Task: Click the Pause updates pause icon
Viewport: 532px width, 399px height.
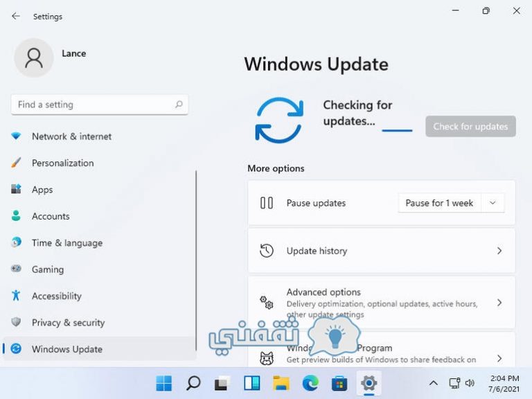Action: (267, 203)
